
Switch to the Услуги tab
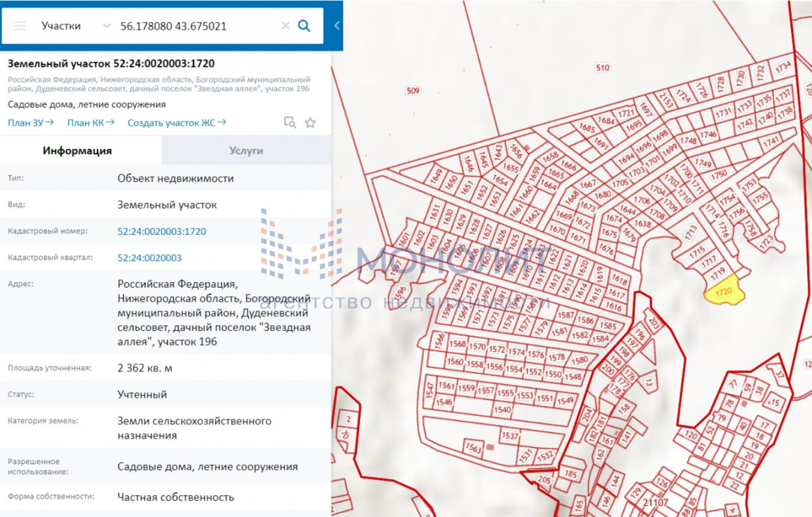pyautogui.click(x=246, y=150)
